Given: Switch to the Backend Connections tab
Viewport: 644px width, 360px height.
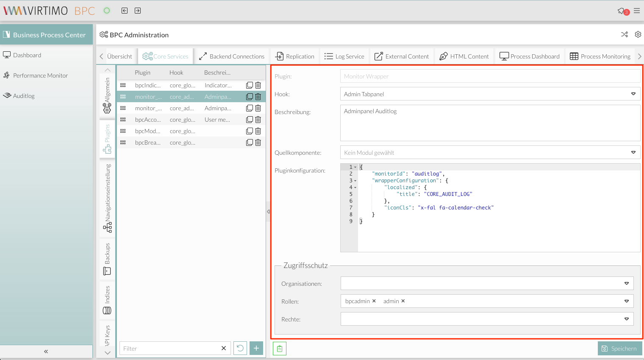Looking at the screenshot, I should click(x=232, y=56).
